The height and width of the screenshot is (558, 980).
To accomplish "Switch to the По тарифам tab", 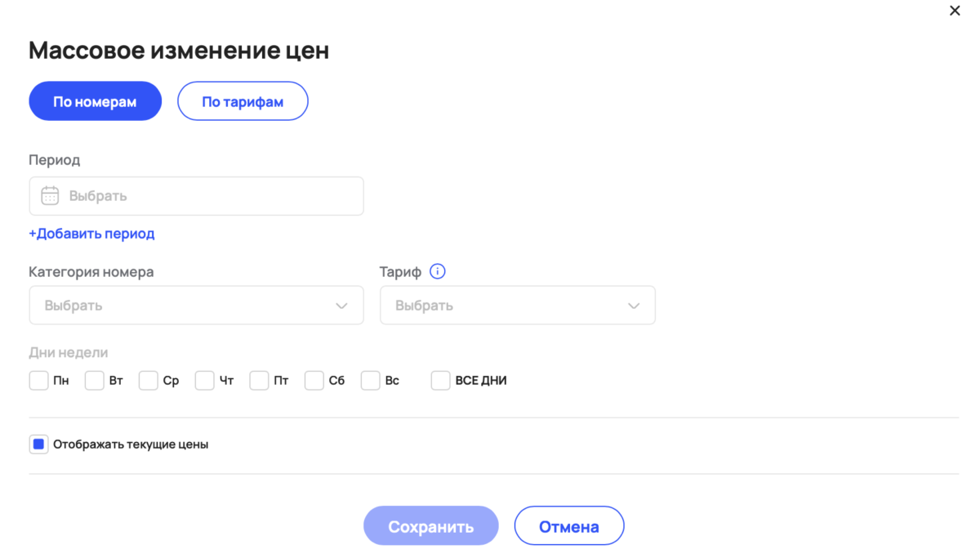I will [243, 100].
